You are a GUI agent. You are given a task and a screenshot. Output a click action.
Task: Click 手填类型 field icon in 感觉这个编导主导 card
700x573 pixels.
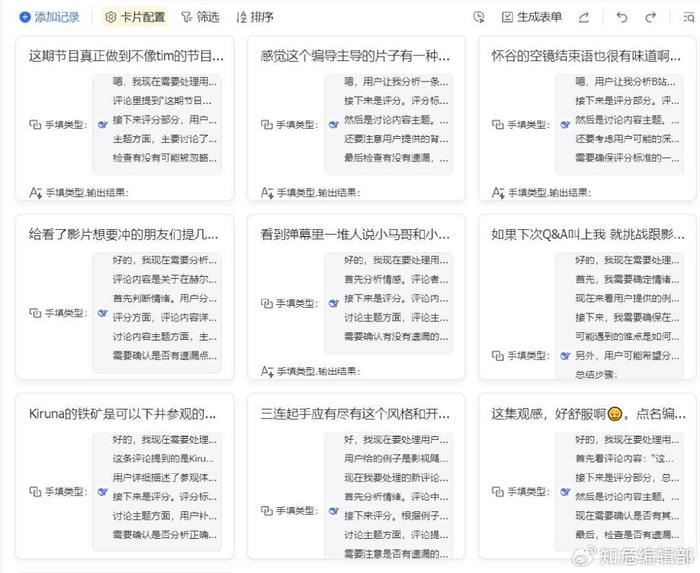click(x=267, y=125)
